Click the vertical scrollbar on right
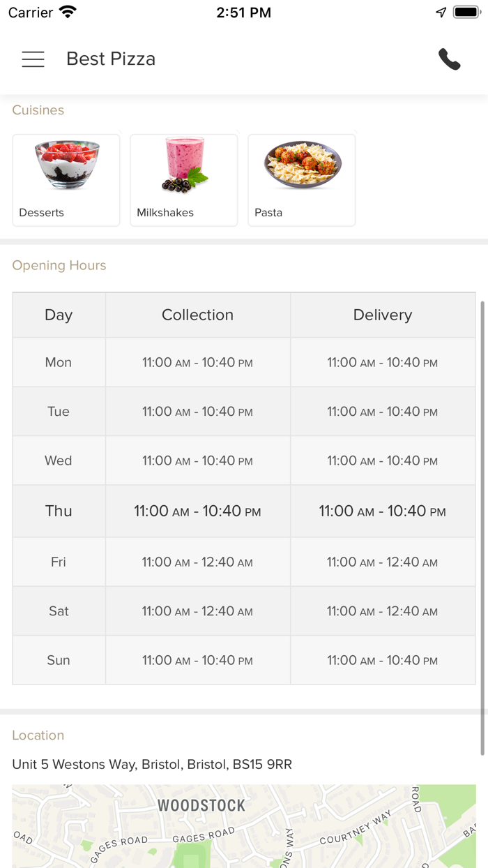488x868 pixels. [482, 527]
